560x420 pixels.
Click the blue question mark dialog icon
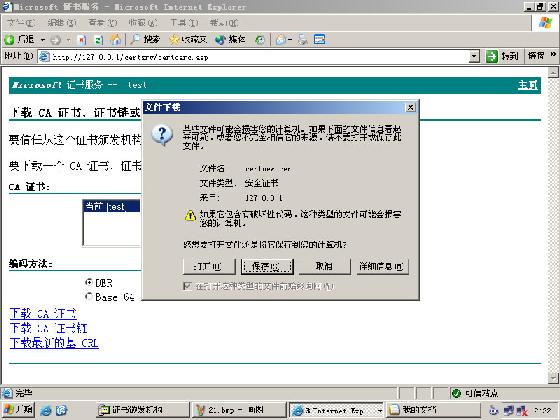(x=162, y=135)
